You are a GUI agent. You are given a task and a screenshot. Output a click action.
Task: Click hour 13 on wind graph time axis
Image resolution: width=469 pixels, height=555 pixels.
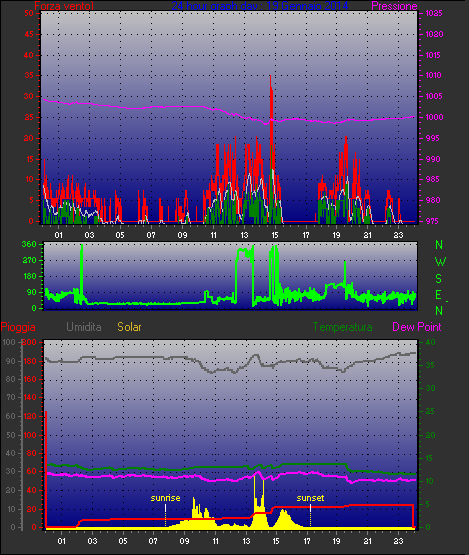coord(244,235)
